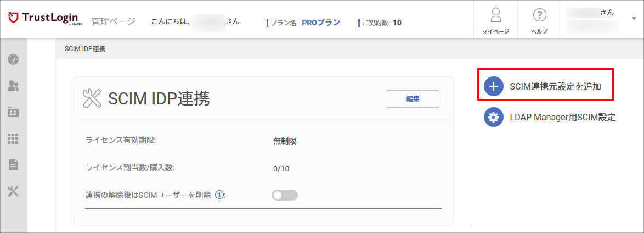Open the groups folder icon in sidebar

click(x=14, y=112)
